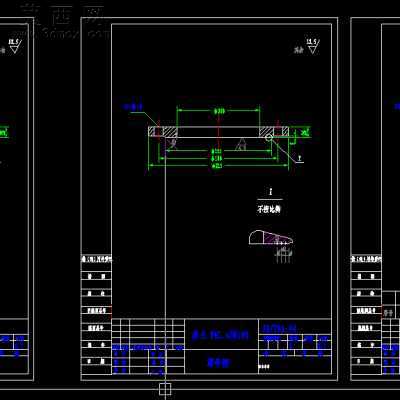Pick the detail circle on the flange section
Image resolution: width=400 pixels, height=400 pixels.
click(x=269, y=138)
